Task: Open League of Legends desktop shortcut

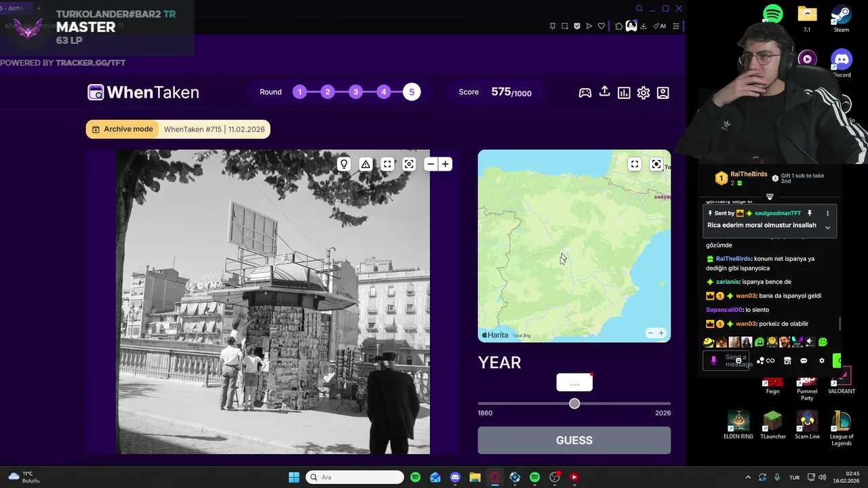Action: coord(842,428)
